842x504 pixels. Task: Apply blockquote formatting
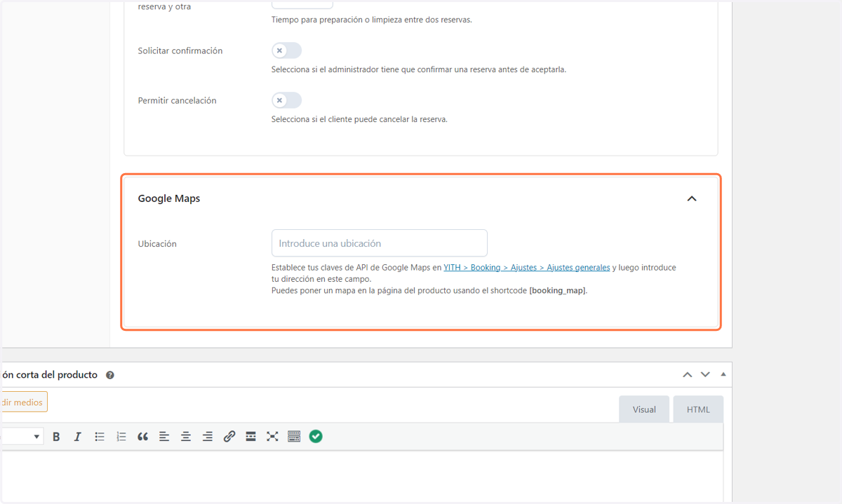(x=143, y=437)
